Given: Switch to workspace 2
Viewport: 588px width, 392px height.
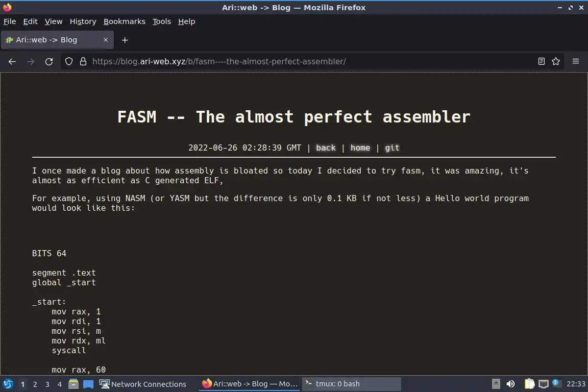Looking at the screenshot, I should pyautogui.click(x=35, y=384).
